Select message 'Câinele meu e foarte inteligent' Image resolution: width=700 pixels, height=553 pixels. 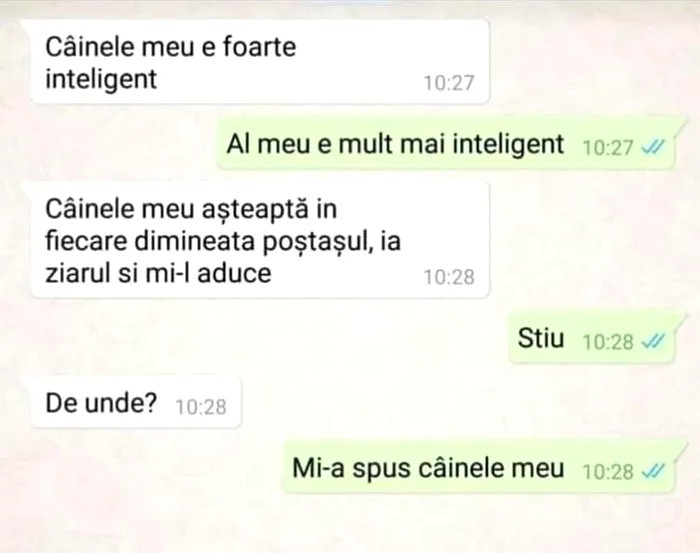(259, 62)
